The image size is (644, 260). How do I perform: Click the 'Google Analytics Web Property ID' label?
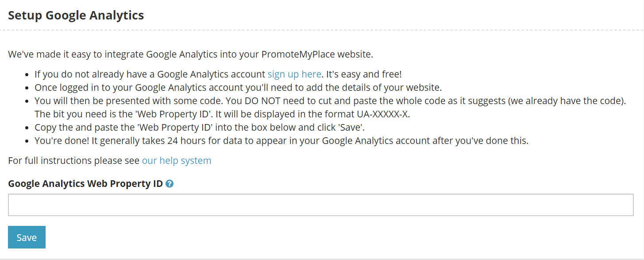tap(85, 183)
